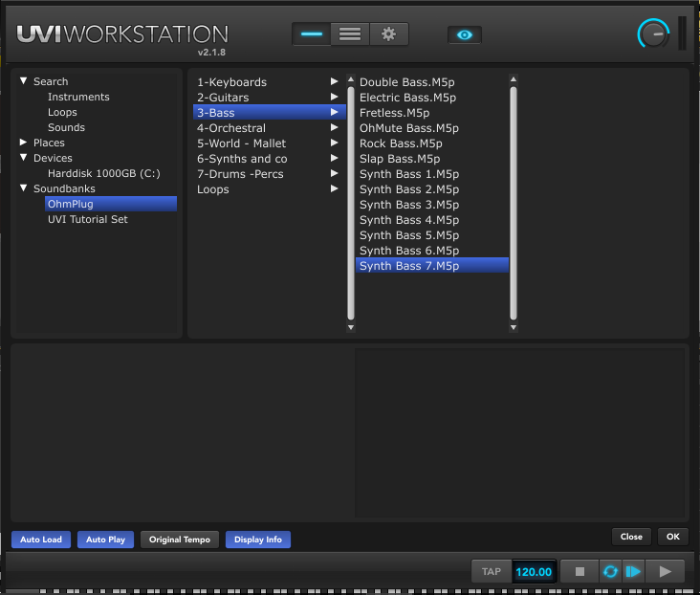Toggle the blue eye browser icon
The image size is (700, 595).
point(465,34)
